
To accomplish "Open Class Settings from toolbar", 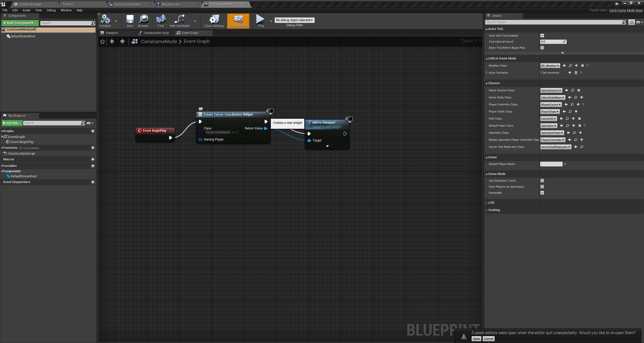I will tap(214, 20).
